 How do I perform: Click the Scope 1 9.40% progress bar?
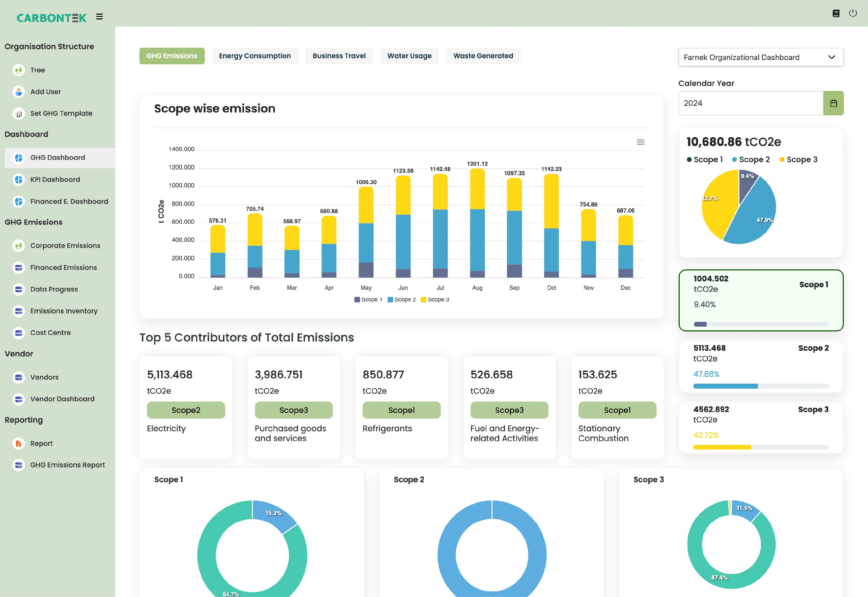(761, 324)
